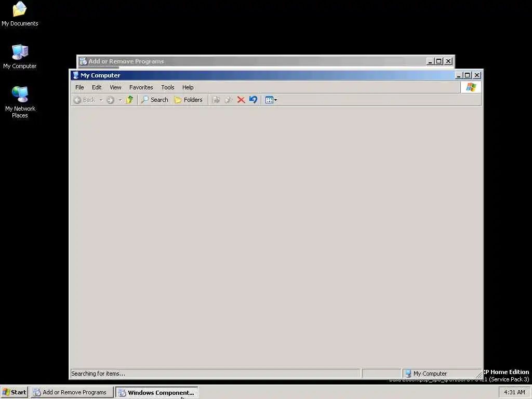The image size is (532, 399).
Task: Open the Back history dropdown arrow
Action: [x=101, y=100]
